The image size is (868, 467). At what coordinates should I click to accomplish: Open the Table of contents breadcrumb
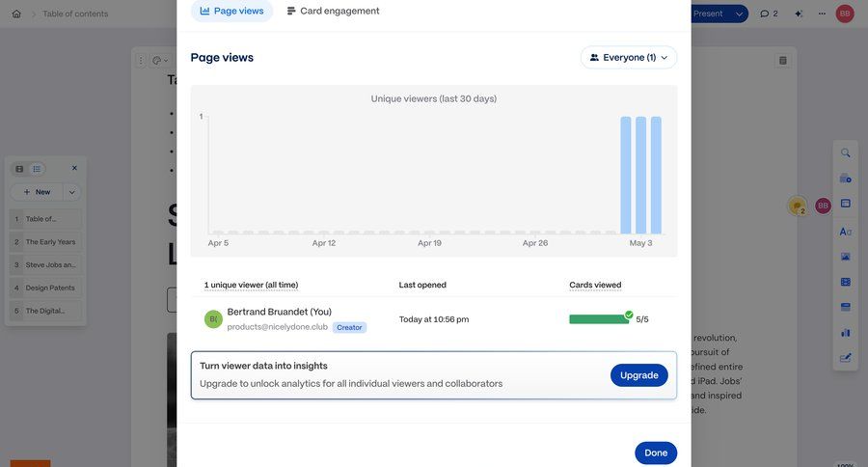75,14
